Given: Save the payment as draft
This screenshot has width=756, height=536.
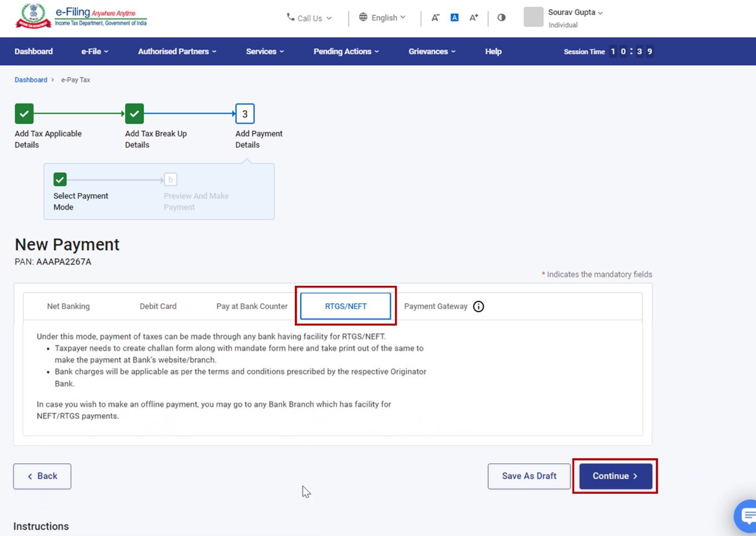Looking at the screenshot, I should click(x=528, y=476).
